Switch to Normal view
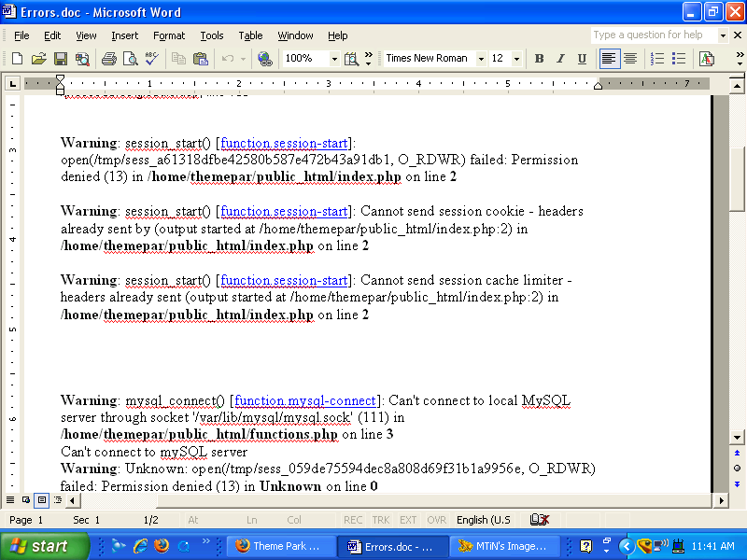This screenshot has height=560, width=747. (10, 500)
